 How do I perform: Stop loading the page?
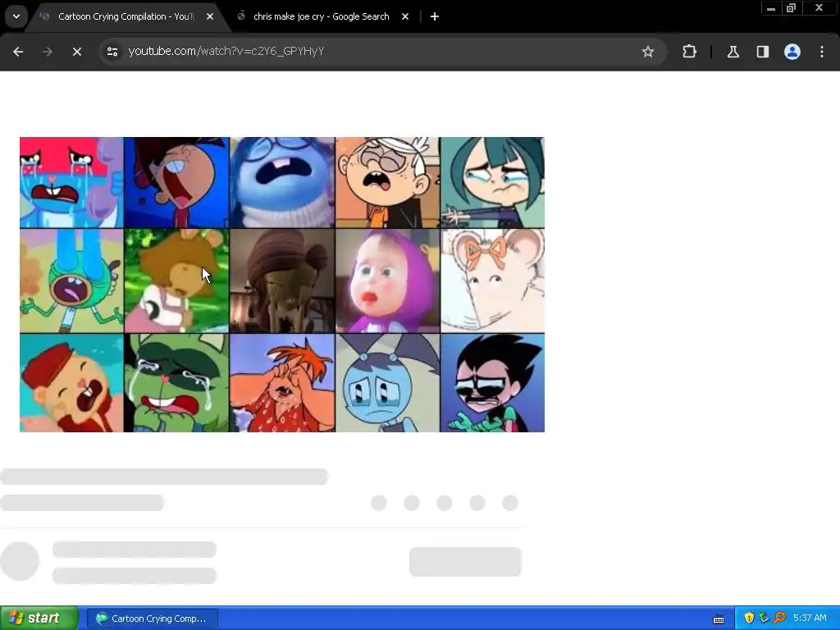pos(76,52)
